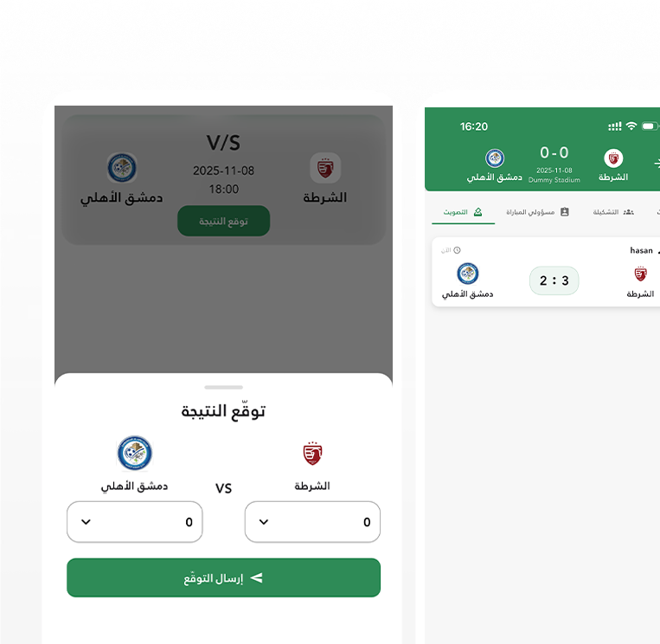Click the Wi-Fi icon in status bar
This screenshot has height=644, width=660.
click(631, 126)
